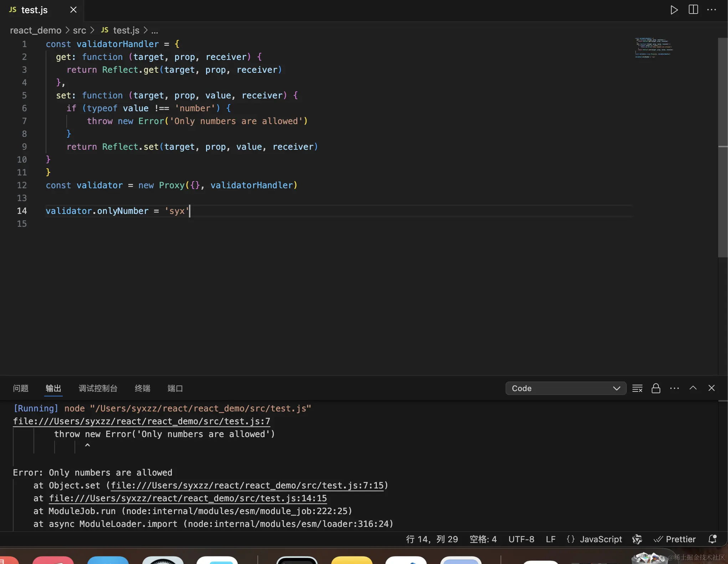Run the code with play icon

[x=674, y=10]
